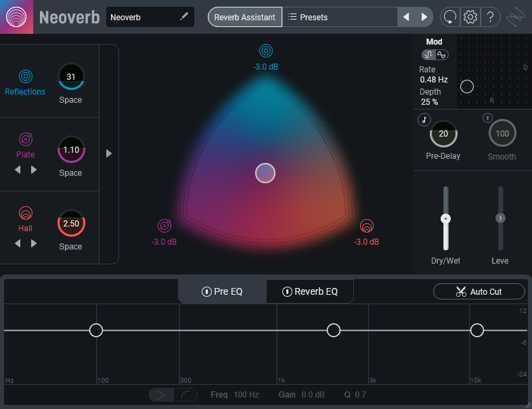This screenshot has width=532, height=409.
Task: Click the circular arrow reset icon in the header
Action: coord(449,17)
